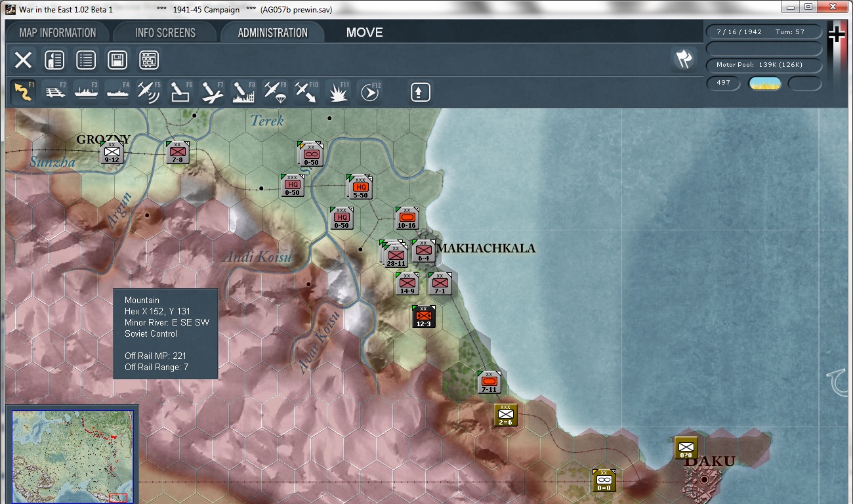Image resolution: width=853 pixels, height=504 pixels.
Task: Pick the F7 bomb airfield icon
Action: coord(212,92)
